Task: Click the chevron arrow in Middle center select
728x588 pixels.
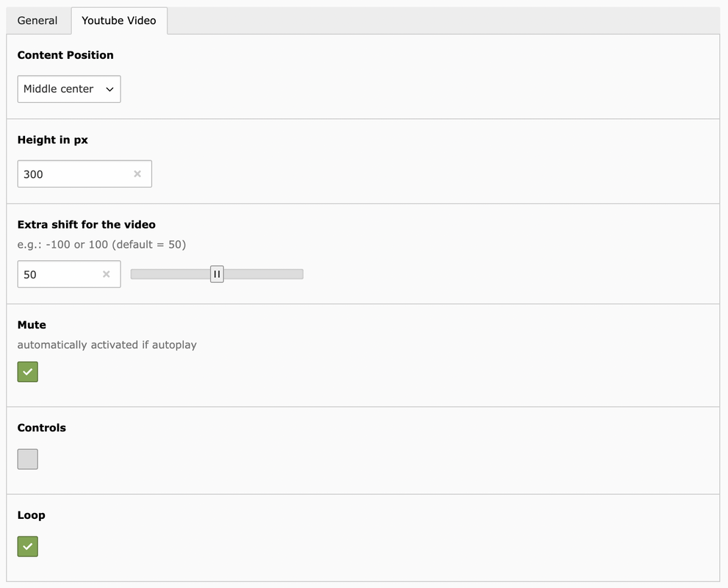Action: point(109,89)
